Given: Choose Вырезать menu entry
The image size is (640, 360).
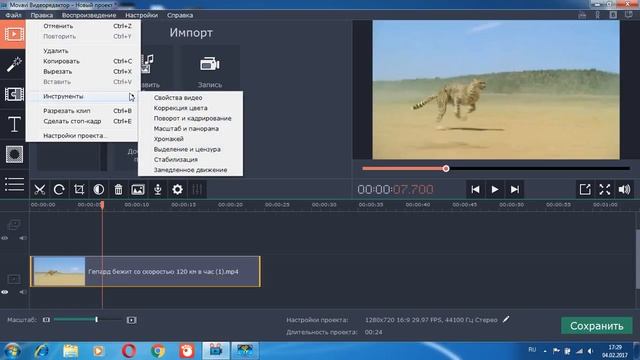Looking at the screenshot, I should (x=83, y=71).
